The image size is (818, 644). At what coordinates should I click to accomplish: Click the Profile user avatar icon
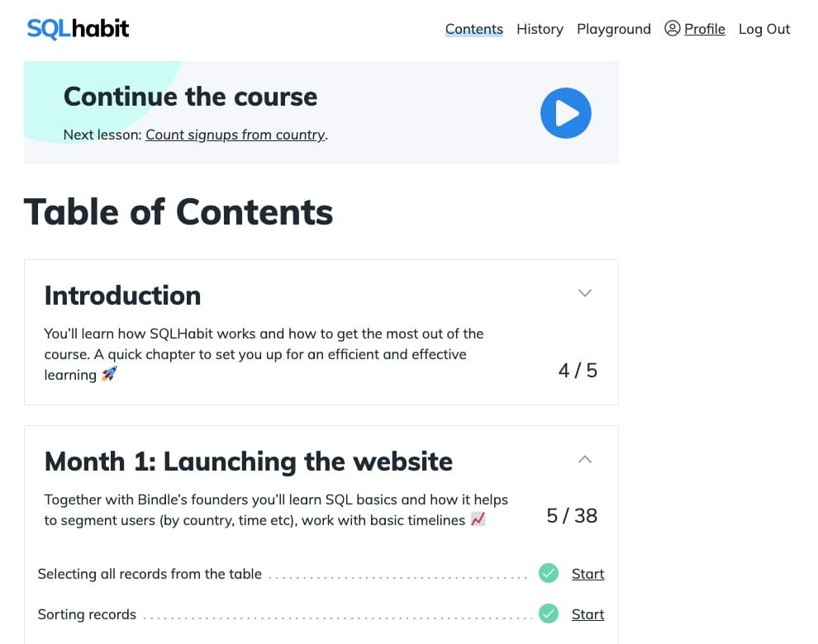tap(673, 29)
